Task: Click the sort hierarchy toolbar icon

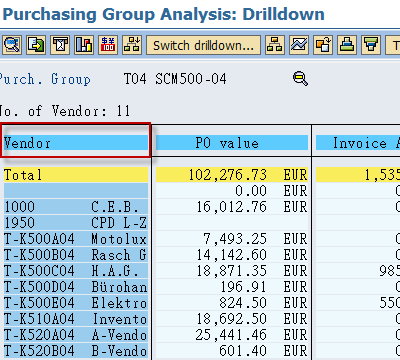Action: pos(132,45)
